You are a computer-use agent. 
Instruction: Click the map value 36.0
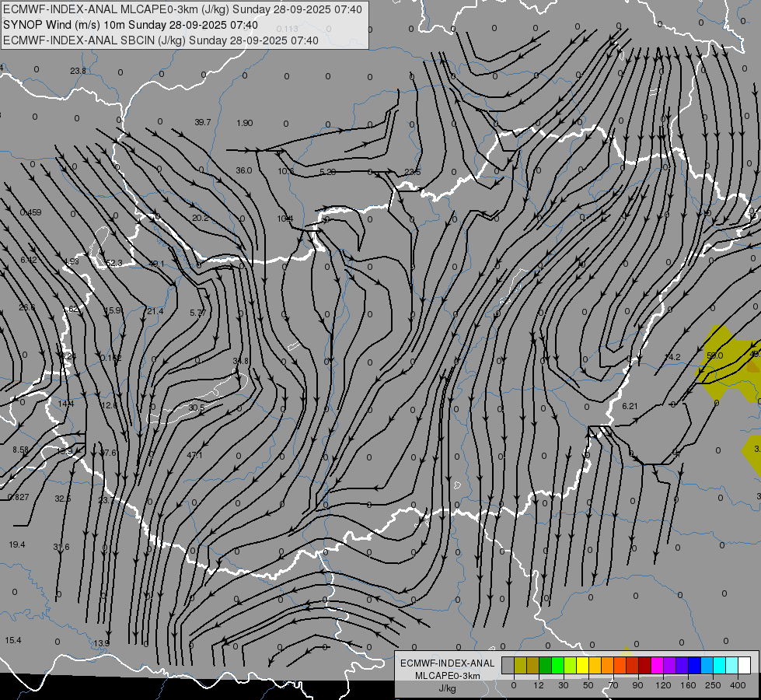[244, 170]
